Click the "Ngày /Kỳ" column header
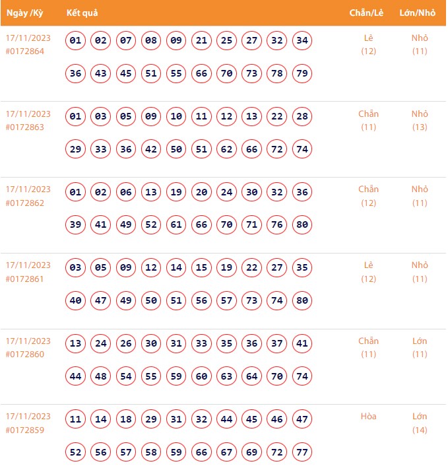The width and height of the screenshot is (448, 476). tap(24, 13)
